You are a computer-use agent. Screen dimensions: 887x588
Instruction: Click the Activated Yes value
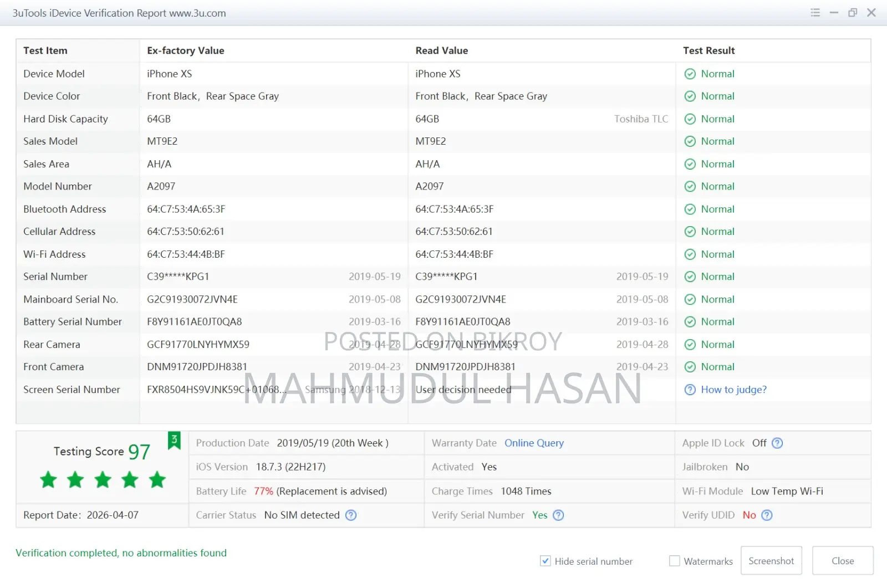[x=489, y=467]
